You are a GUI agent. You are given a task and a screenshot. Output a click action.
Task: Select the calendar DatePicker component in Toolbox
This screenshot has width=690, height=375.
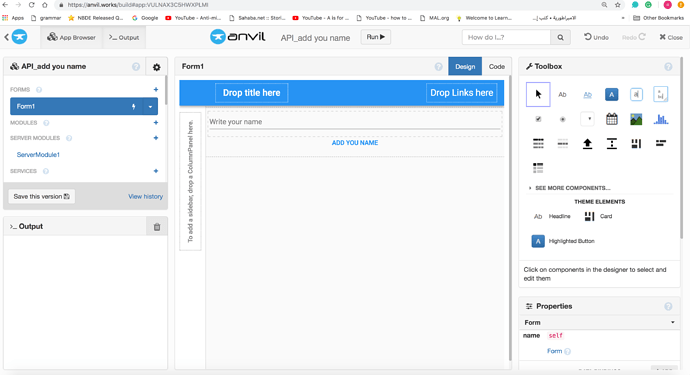(x=611, y=119)
